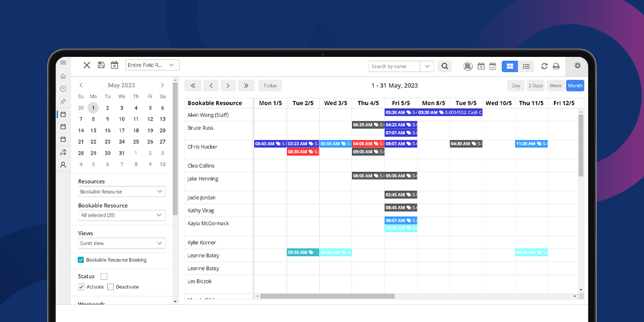Jump back with the double-left arrow button

coord(193,85)
